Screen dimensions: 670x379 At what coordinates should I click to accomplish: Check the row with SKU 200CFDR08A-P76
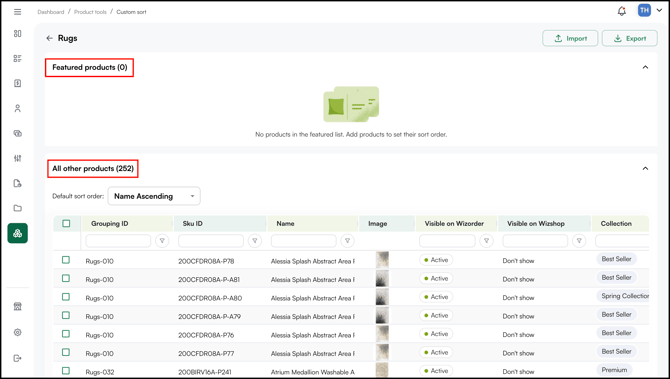point(66,334)
